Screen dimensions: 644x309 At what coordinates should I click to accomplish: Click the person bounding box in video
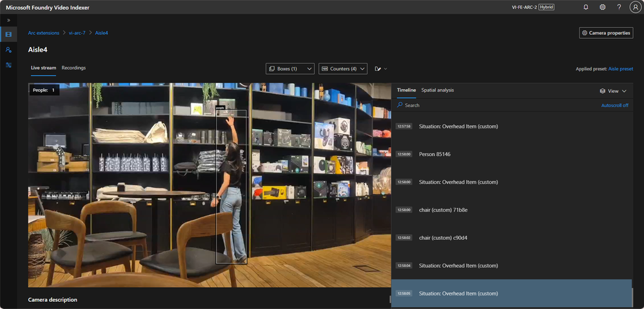point(231,186)
